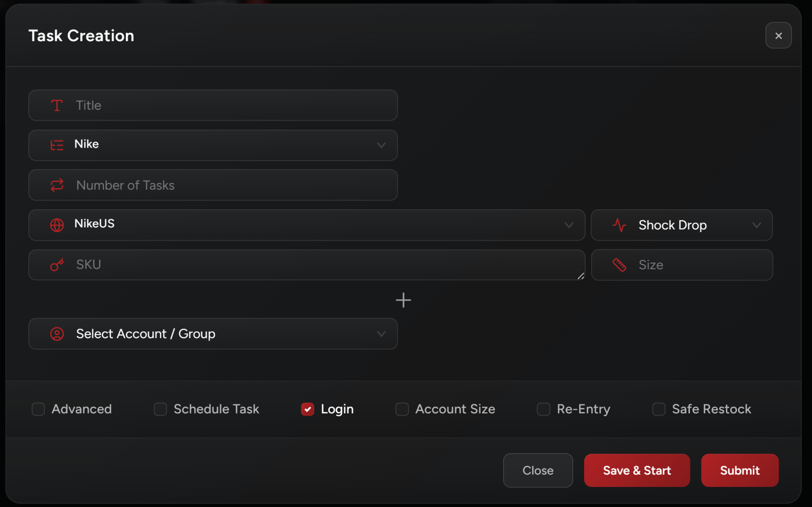The height and width of the screenshot is (507, 812).
Task: Click the pulse icon beside Shock Drop
Action: click(x=619, y=225)
